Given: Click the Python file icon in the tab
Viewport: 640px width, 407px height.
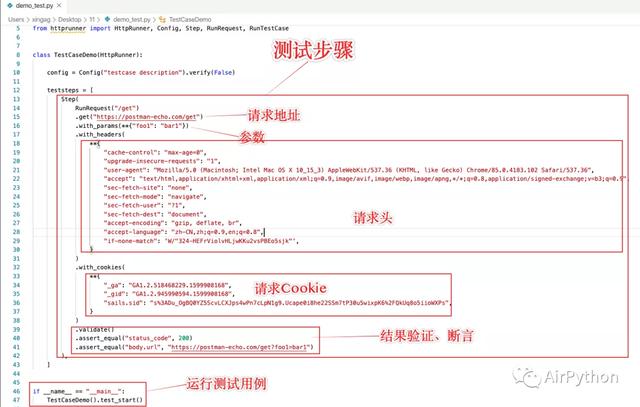Looking at the screenshot, I should pyautogui.click(x=10, y=6).
